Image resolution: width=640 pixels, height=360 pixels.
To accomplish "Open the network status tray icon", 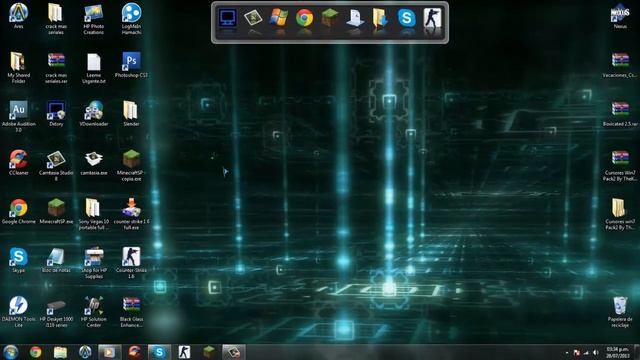I will coord(586,352).
